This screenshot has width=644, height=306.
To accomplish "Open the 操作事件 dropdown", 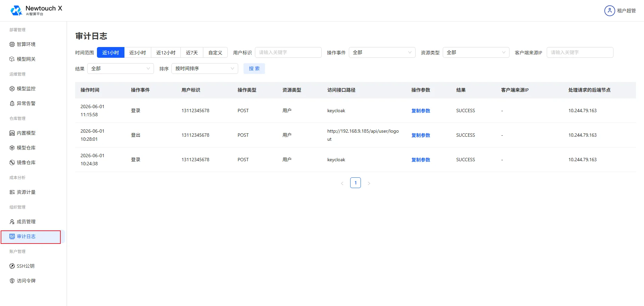I will 382,52.
